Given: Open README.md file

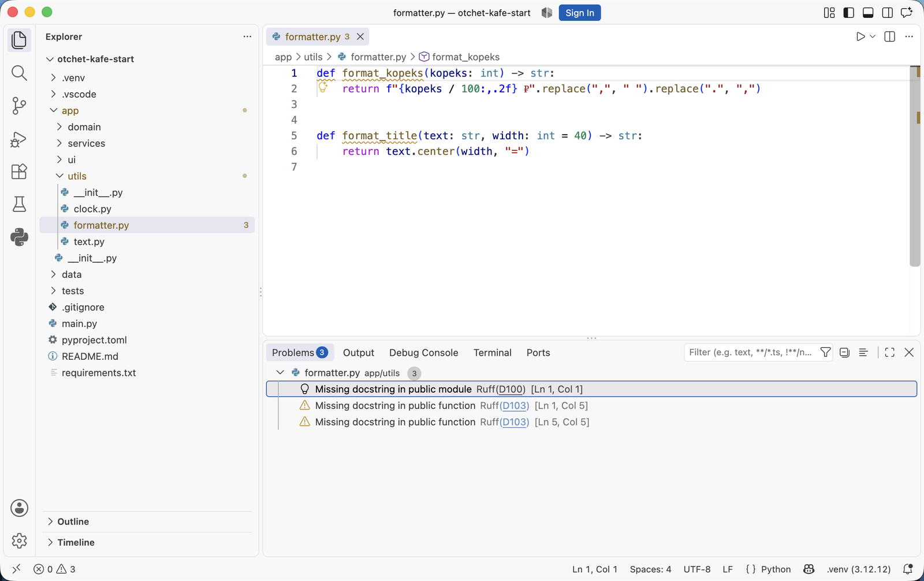Looking at the screenshot, I should tap(147, 356).
